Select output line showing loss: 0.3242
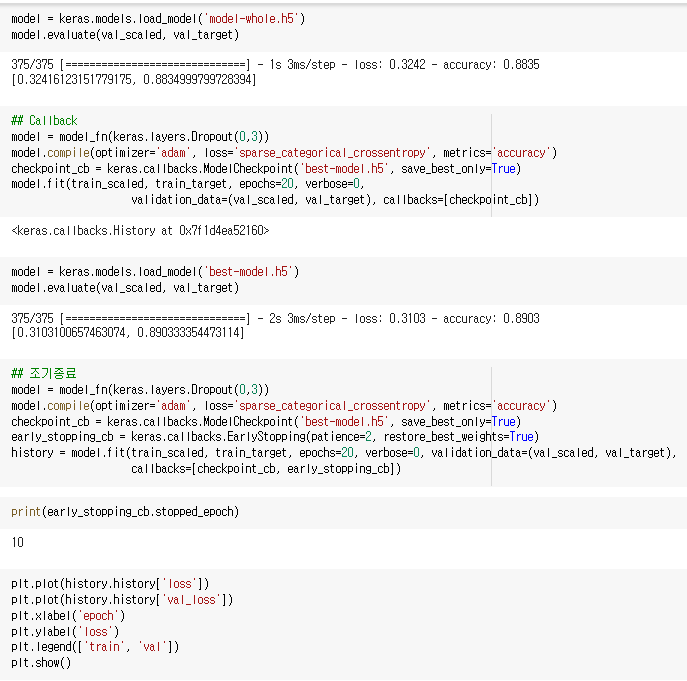This screenshot has height=681, width=687. click(x=275, y=65)
